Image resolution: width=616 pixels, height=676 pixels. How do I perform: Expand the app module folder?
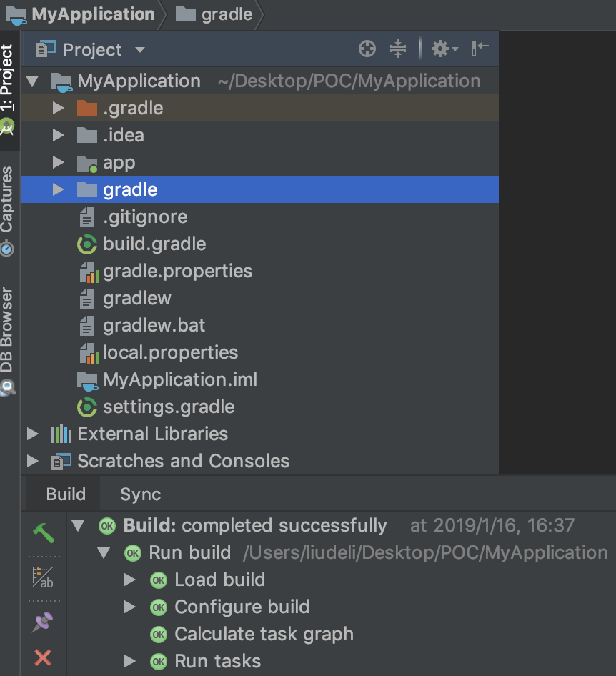tap(59, 163)
